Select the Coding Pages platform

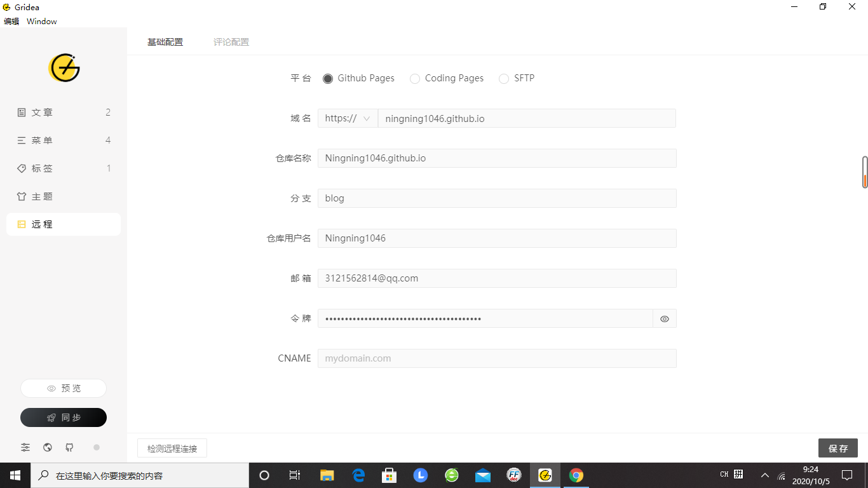pyautogui.click(x=414, y=78)
